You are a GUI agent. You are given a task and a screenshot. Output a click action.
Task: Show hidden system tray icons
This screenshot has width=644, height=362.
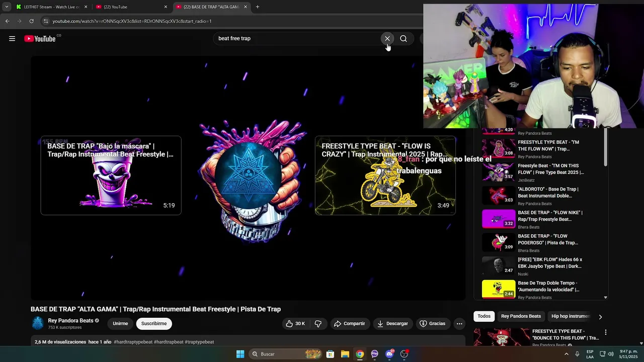point(566,354)
